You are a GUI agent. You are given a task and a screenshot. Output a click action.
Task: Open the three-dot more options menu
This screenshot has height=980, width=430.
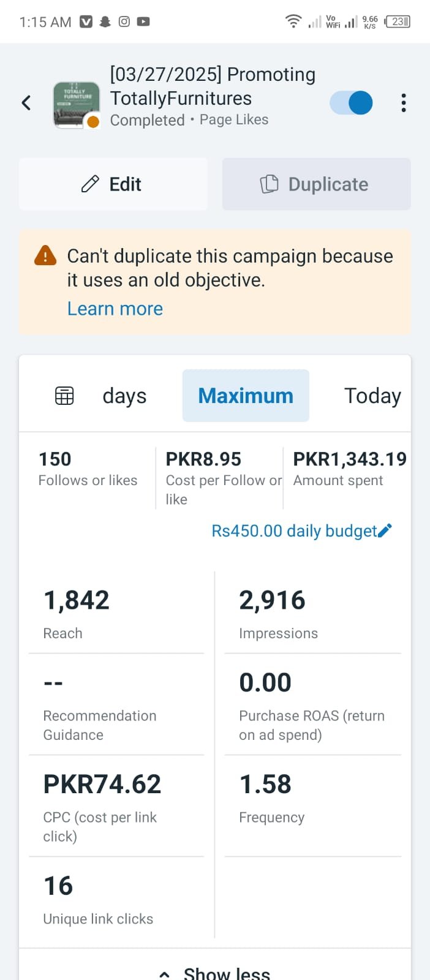403,102
